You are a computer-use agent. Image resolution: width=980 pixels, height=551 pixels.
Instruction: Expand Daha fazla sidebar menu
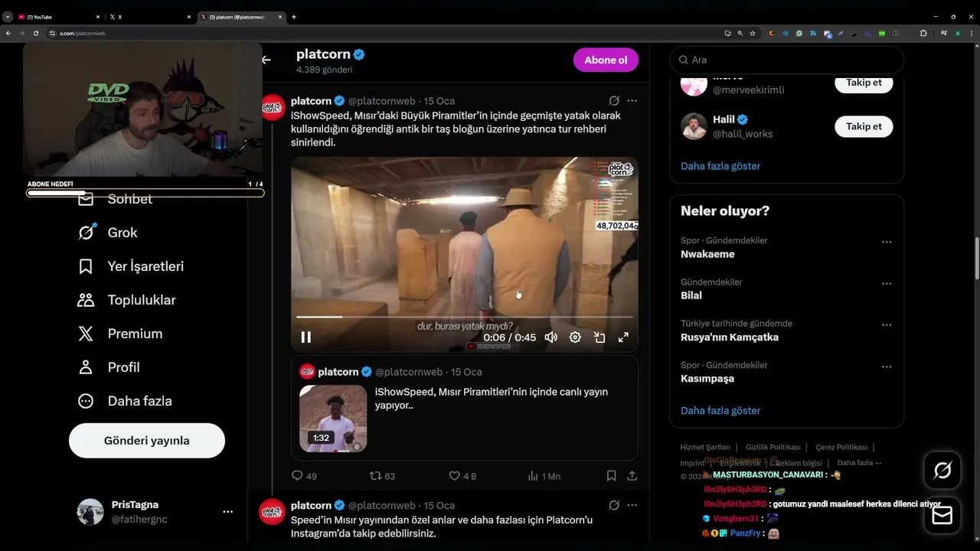[x=124, y=401]
